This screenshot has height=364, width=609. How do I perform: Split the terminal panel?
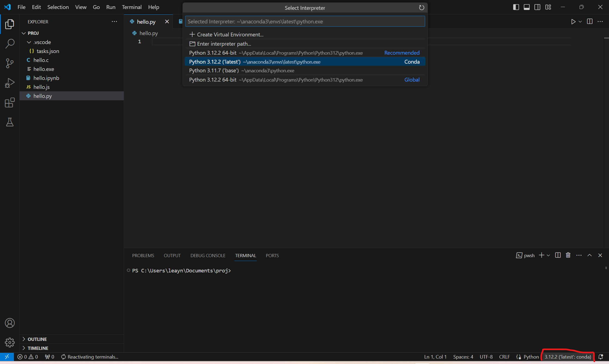point(558,255)
